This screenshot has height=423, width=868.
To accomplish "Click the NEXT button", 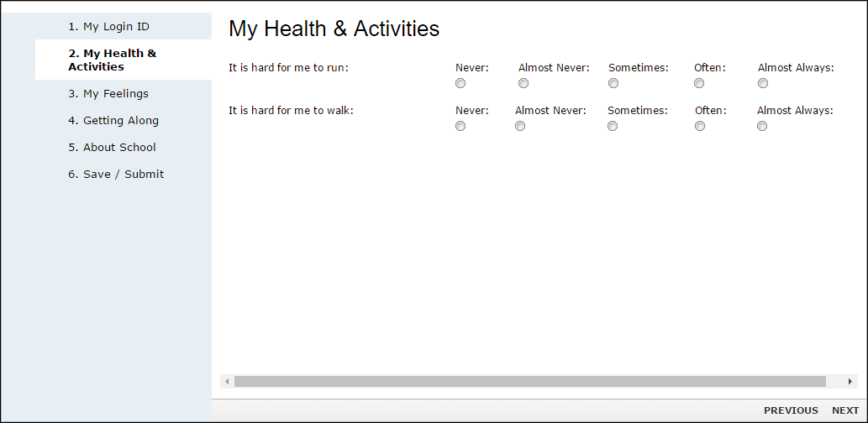I will click(845, 410).
